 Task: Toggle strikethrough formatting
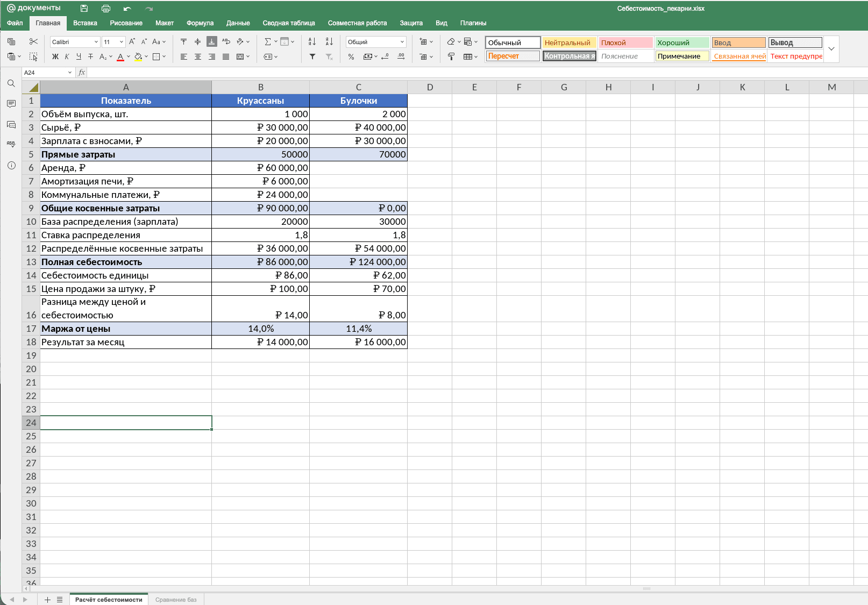[x=90, y=56]
